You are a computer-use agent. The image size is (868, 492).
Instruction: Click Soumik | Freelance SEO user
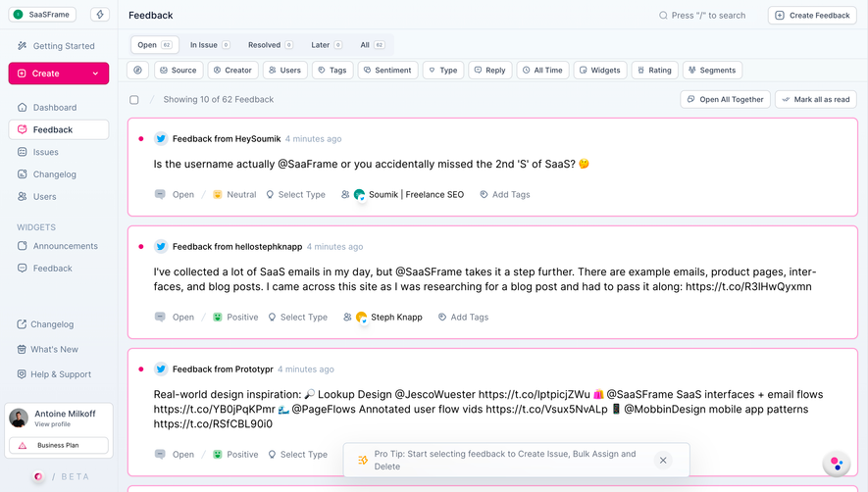(409, 194)
